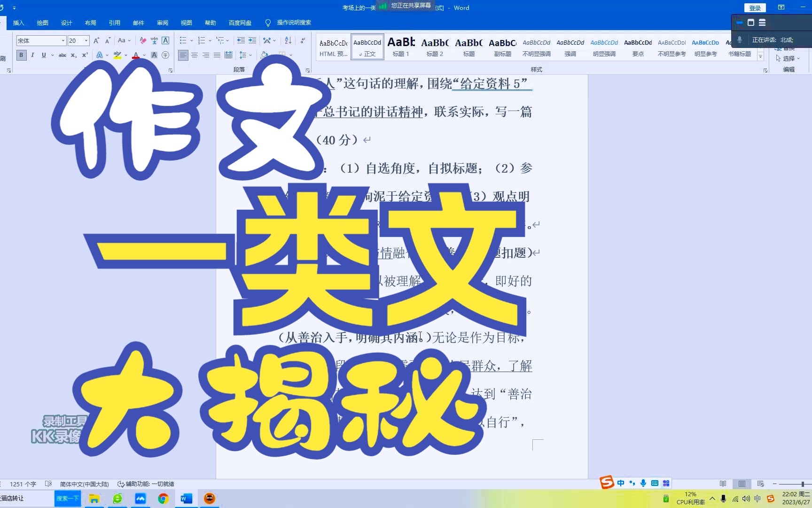Apply the 标题 2 heading style
This screenshot has height=508, width=812.
[x=435, y=47]
